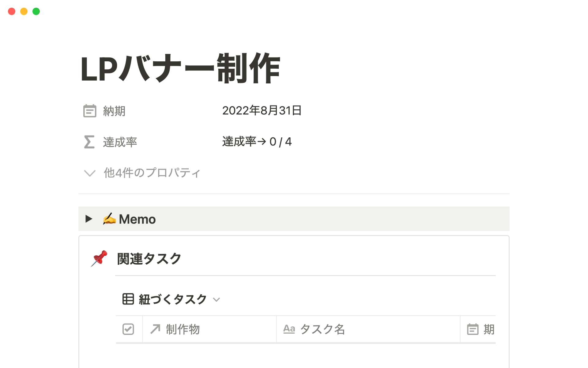Screen dimensions: 588x368
Task: Click the table view icon for 紐づくタスク
Action: [x=128, y=299]
